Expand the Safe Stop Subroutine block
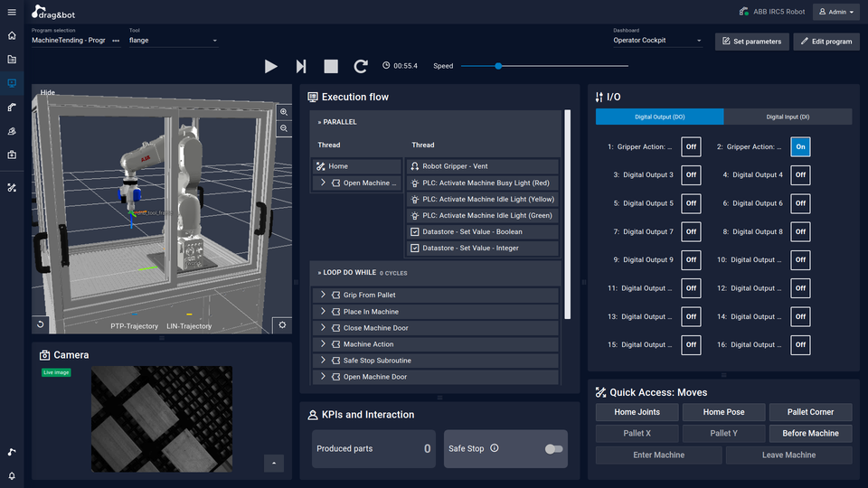868x488 pixels. (x=323, y=361)
